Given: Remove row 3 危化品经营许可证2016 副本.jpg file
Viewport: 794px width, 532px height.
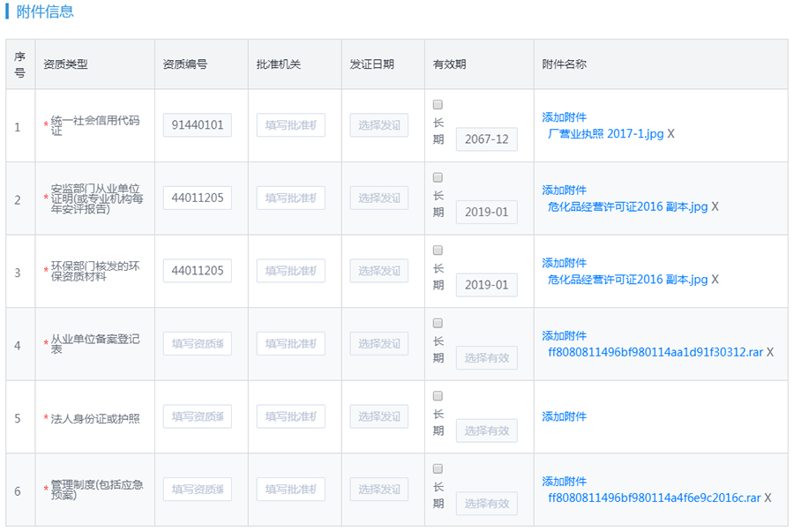Looking at the screenshot, I should pyautogui.click(x=715, y=280).
